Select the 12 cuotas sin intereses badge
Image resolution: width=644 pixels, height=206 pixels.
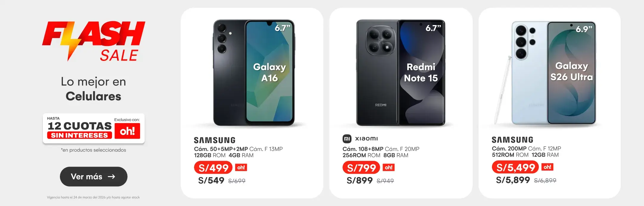point(94,129)
